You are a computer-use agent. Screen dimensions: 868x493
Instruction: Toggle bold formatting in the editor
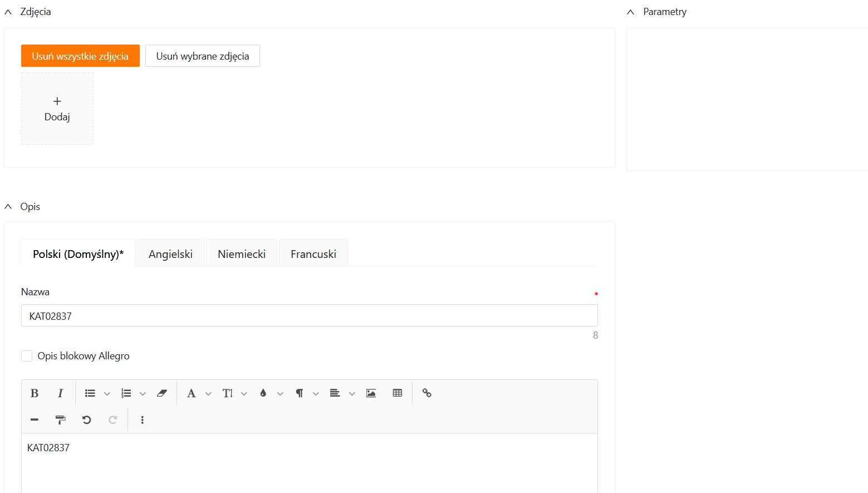[35, 393]
